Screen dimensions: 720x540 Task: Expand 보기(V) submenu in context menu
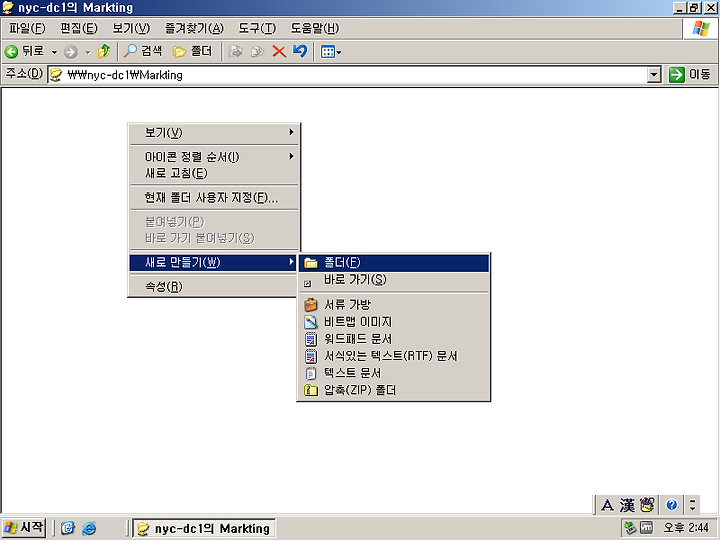click(x=214, y=133)
